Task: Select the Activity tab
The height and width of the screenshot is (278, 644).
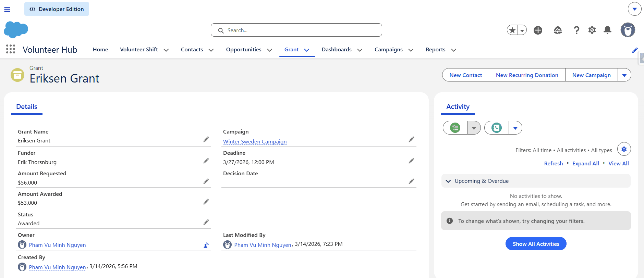Action: tap(458, 106)
